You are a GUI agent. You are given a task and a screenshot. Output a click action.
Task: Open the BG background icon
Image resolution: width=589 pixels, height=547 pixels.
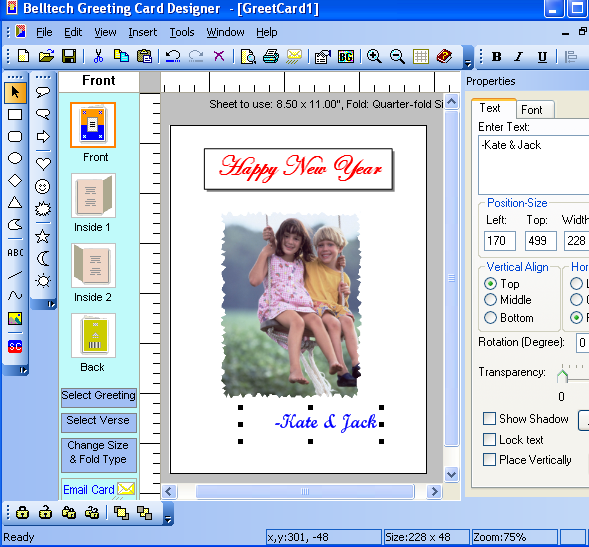(x=346, y=56)
